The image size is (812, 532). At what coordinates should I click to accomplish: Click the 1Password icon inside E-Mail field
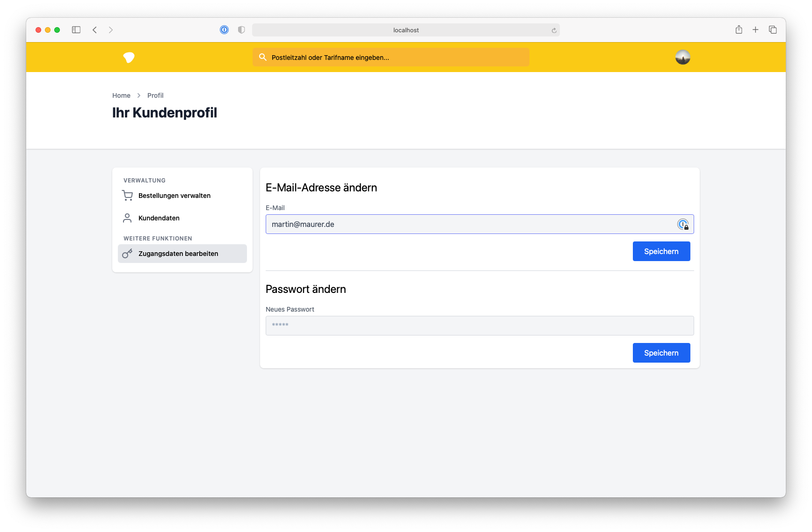pyautogui.click(x=683, y=225)
